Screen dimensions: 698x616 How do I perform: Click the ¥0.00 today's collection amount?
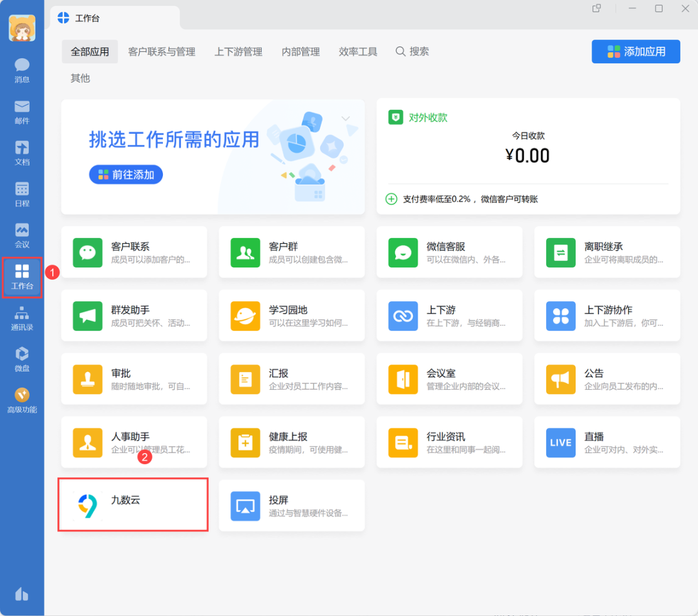(528, 156)
